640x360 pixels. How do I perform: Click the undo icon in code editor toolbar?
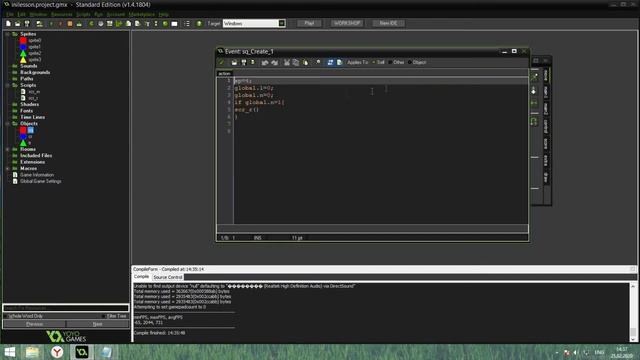[264, 62]
